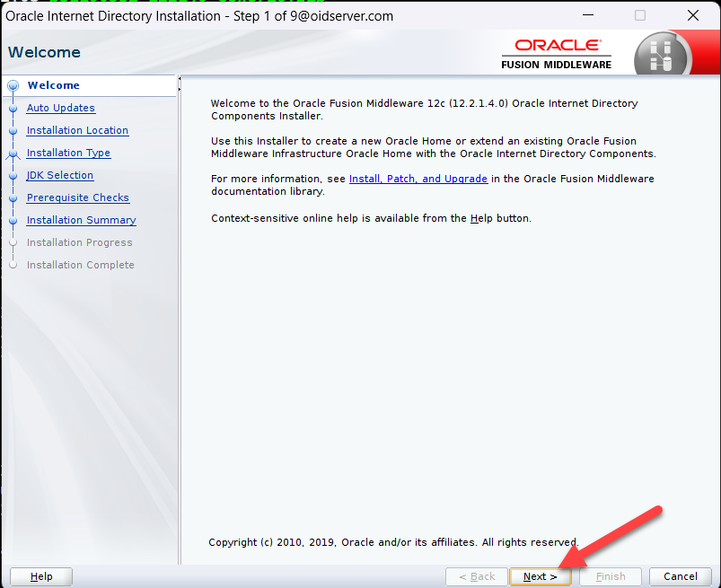Click the Oracle Fusion Middleware text logo
This screenshot has height=588, width=721.
(x=556, y=54)
